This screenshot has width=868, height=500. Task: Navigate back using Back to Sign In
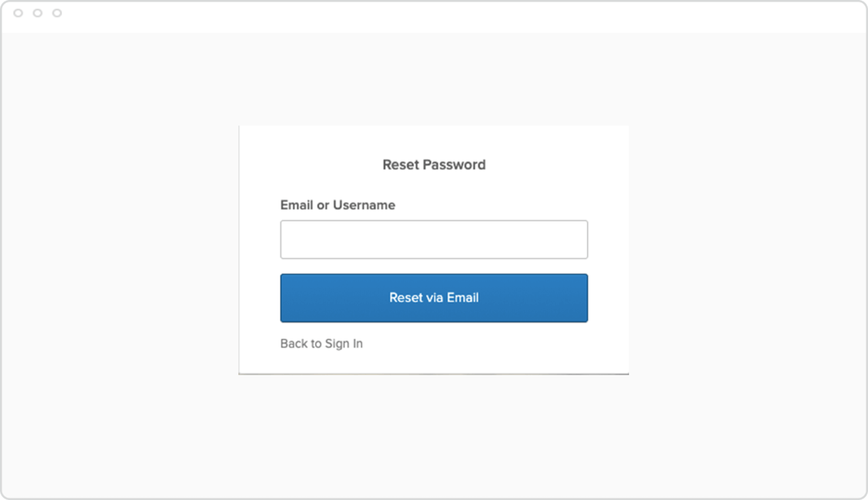tap(321, 343)
